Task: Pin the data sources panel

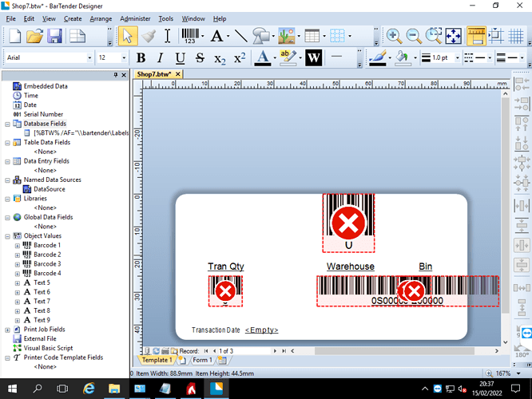Action: coord(116,75)
